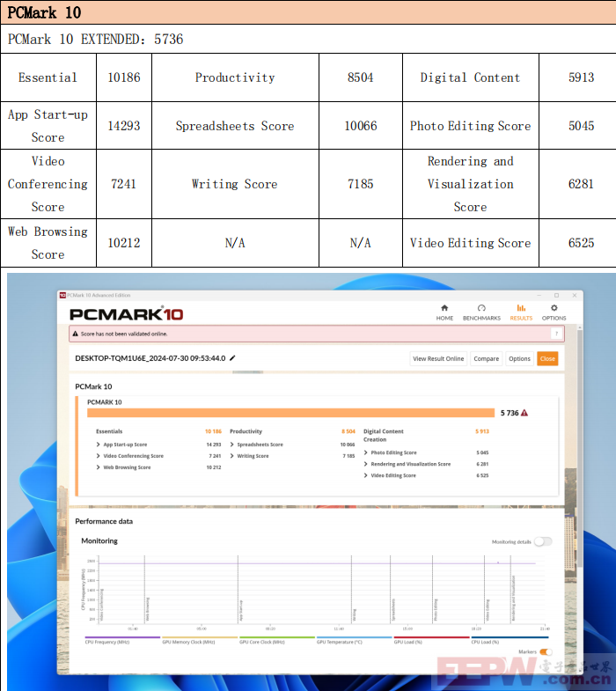
Task: Click the App Start-up marker line in chart
Action: (x=238, y=588)
